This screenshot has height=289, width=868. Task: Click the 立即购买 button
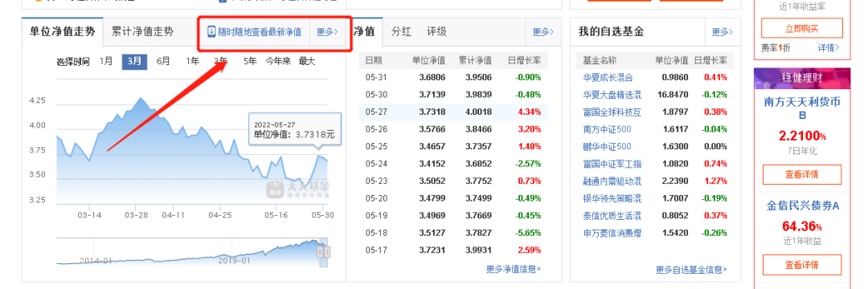(x=801, y=28)
